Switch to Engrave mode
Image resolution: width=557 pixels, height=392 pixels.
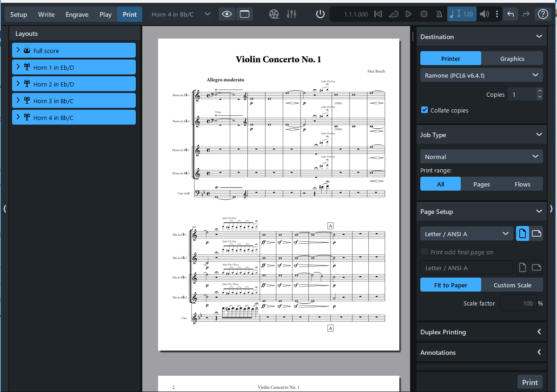click(77, 14)
